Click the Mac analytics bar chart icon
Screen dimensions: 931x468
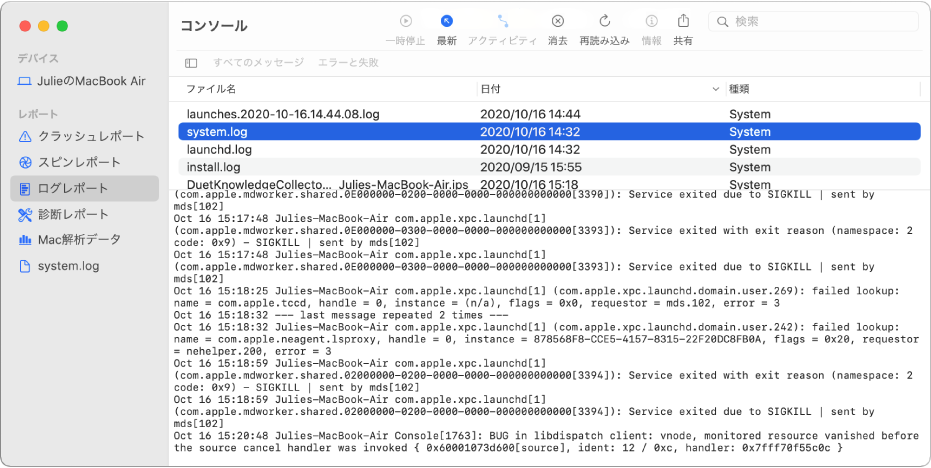(x=25, y=241)
